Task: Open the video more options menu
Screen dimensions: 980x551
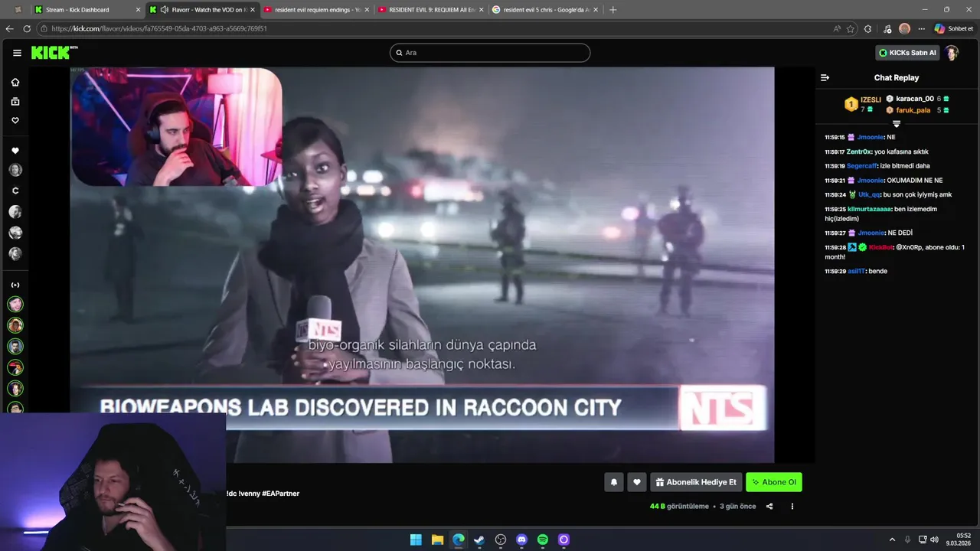Action: click(792, 506)
